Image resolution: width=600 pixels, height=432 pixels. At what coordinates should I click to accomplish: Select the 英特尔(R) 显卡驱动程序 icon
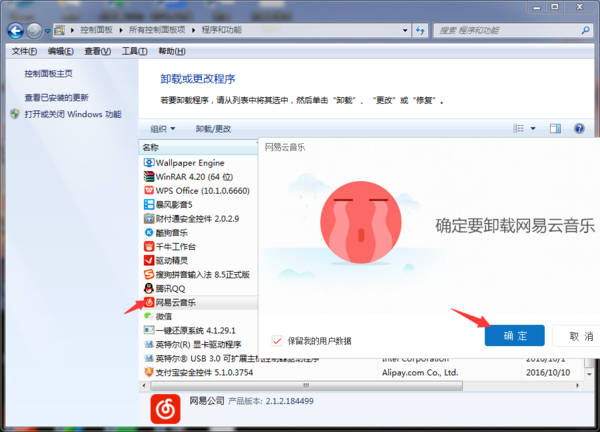point(148,344)
